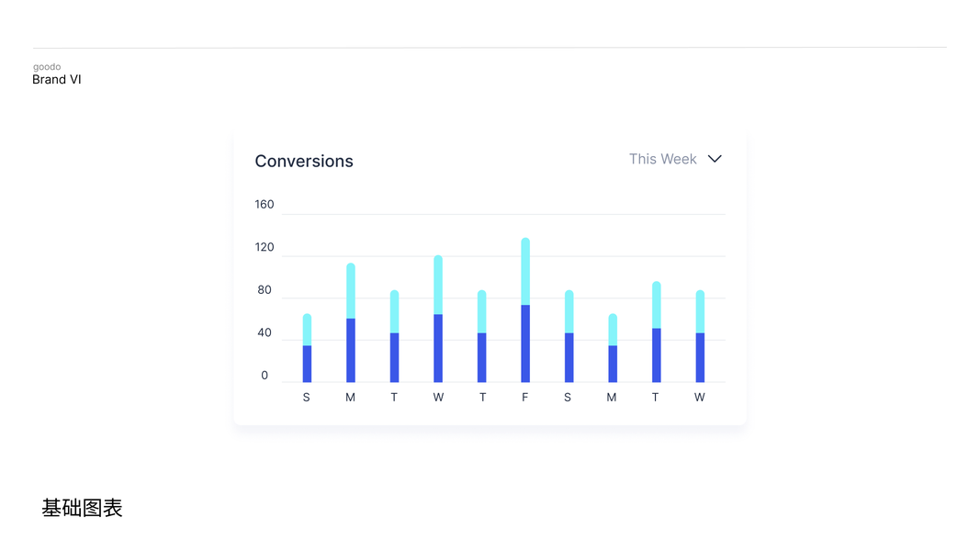Click the leftmost S day label
Viewport: 980px width, 551px height.
[307, 398]
